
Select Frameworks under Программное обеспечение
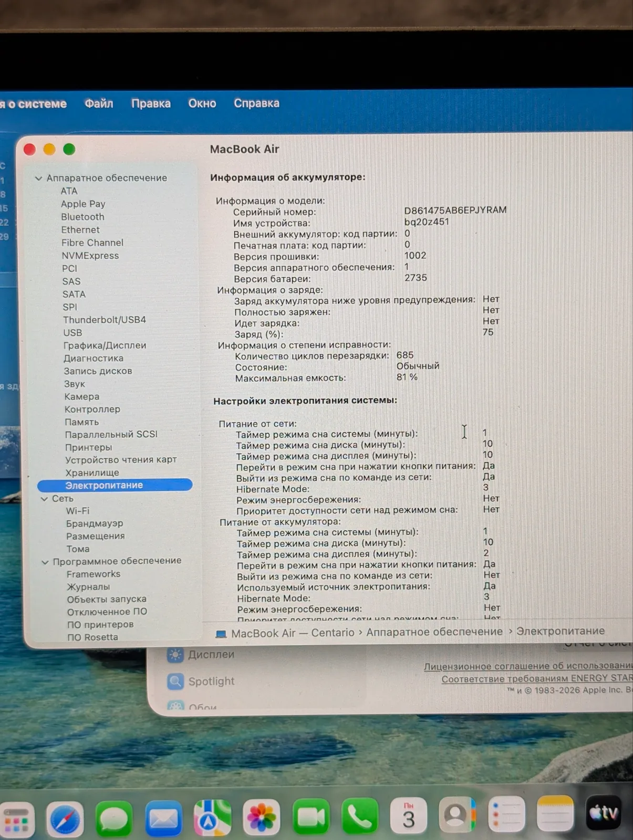[x=94, y=574]
